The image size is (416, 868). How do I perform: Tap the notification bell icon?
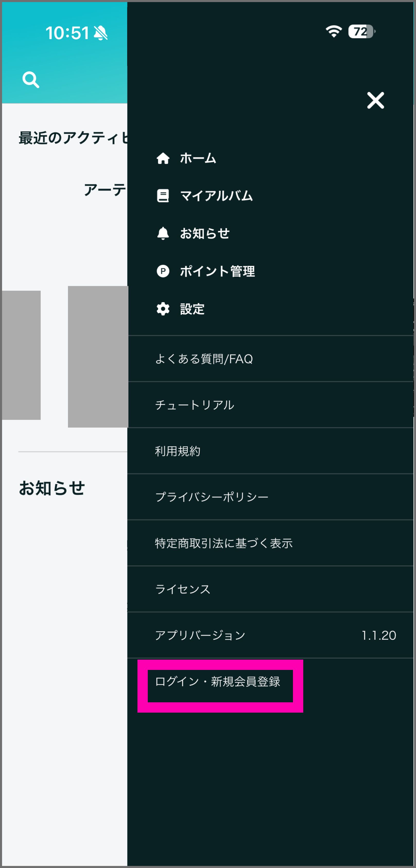click(x=163, y=233)
